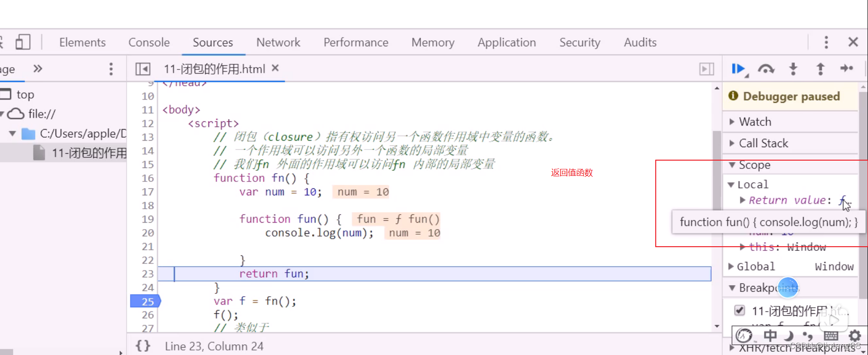Switch to the Elements tab
Viewport: 868px width, 355px height.
pyautogui.click(x=82, y=42)
